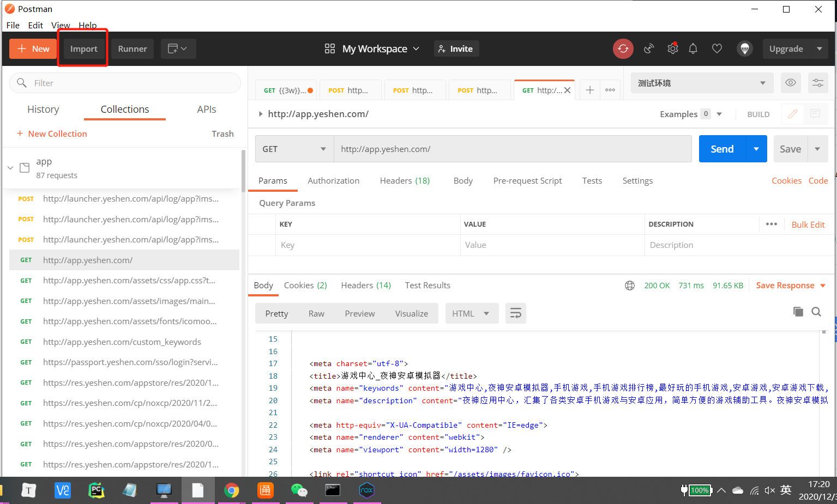
Task: Open the capture requests satellite icon
Action: (648, 48)
